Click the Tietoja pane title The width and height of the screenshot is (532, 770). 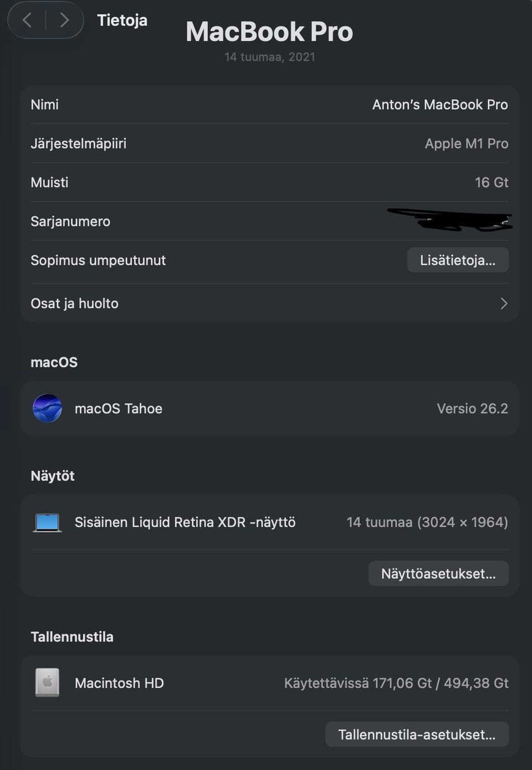(x=122, y=21)
